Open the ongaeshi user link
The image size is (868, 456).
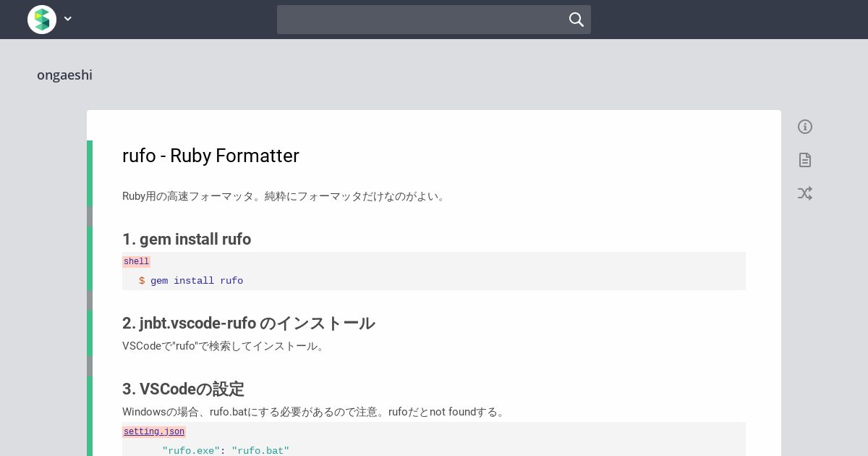[64, 75]
